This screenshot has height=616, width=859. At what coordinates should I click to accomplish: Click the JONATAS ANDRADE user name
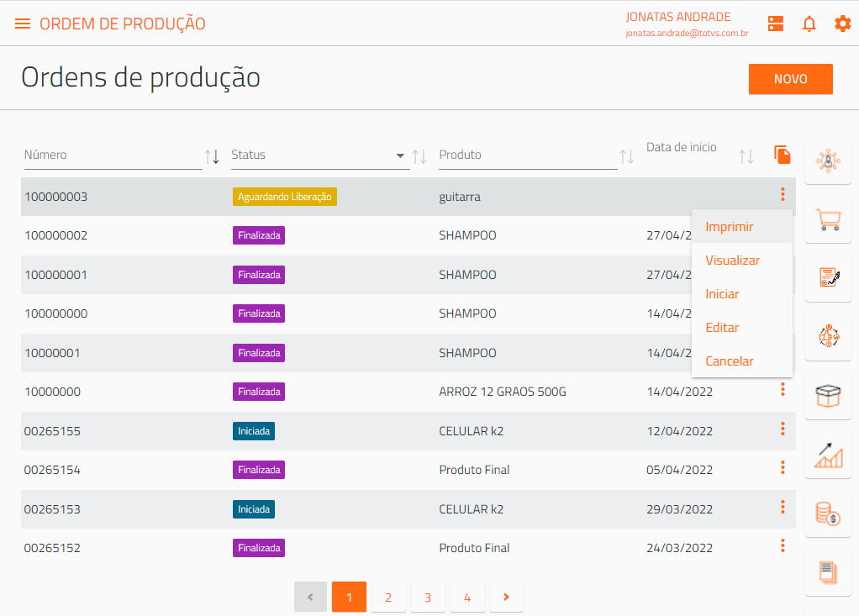click(x=678, y=17)
